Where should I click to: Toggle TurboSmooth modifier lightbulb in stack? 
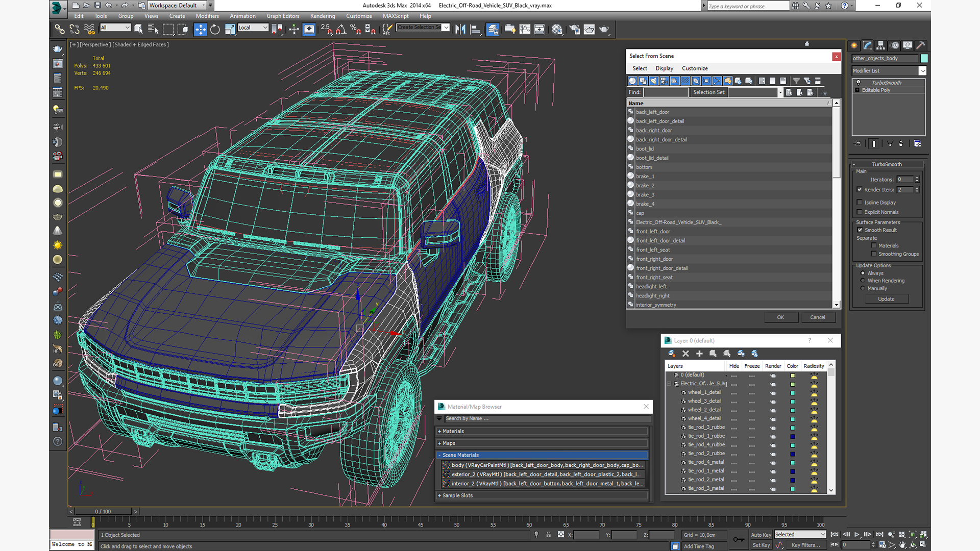pos(858,83)
